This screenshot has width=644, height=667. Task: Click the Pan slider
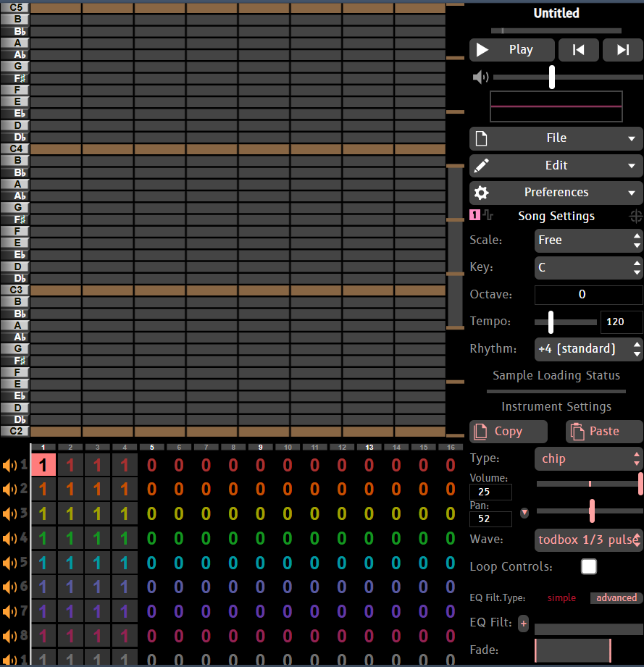click(590, 511)
